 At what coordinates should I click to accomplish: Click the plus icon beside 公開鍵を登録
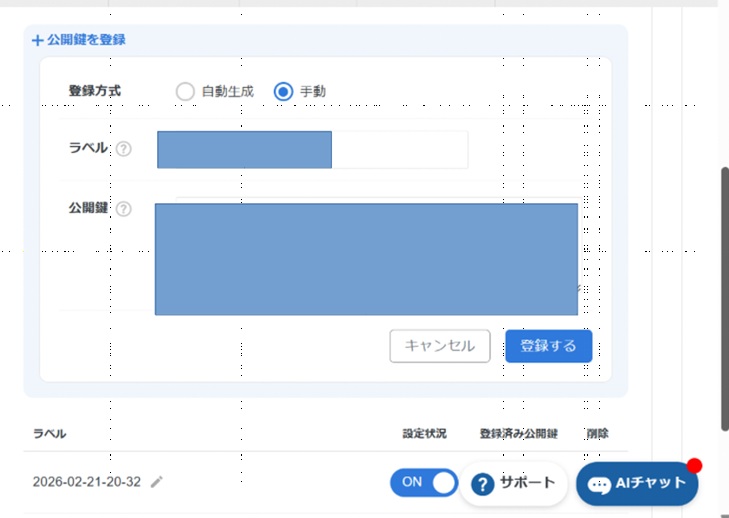pyautogui.click(x=37, y=41)
